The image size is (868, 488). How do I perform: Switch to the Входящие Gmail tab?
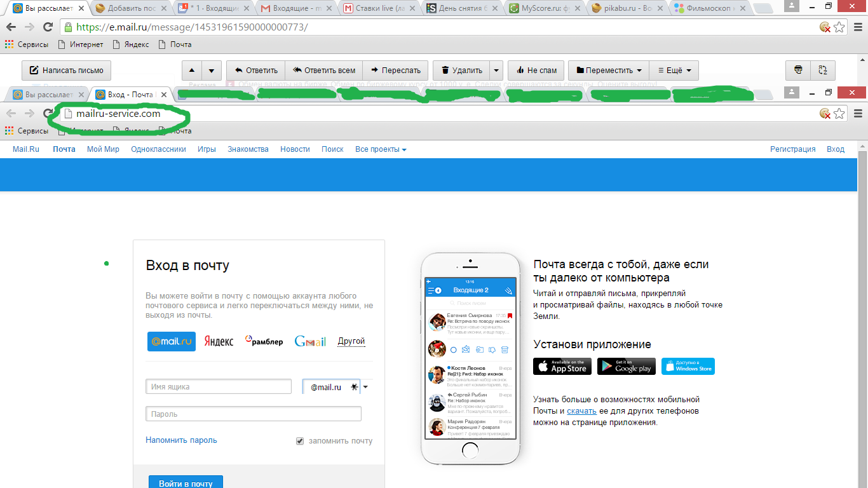click(295, 8)
